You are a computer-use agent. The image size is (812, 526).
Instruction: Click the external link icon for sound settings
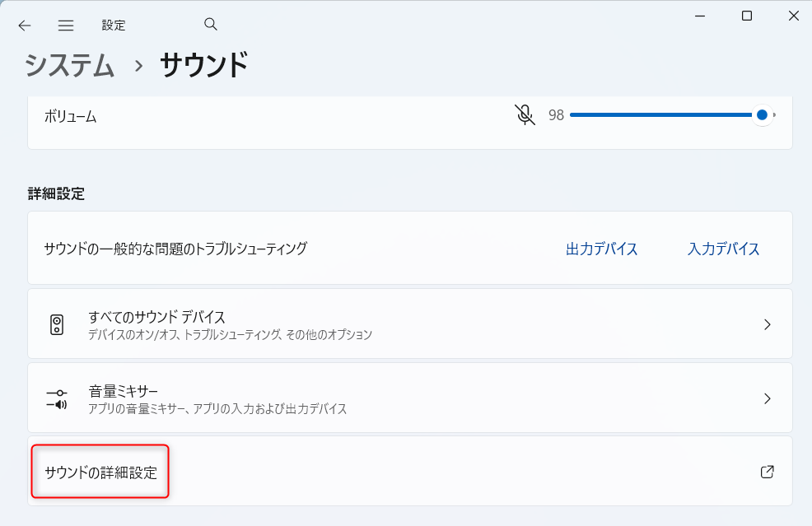coord(767,472)
